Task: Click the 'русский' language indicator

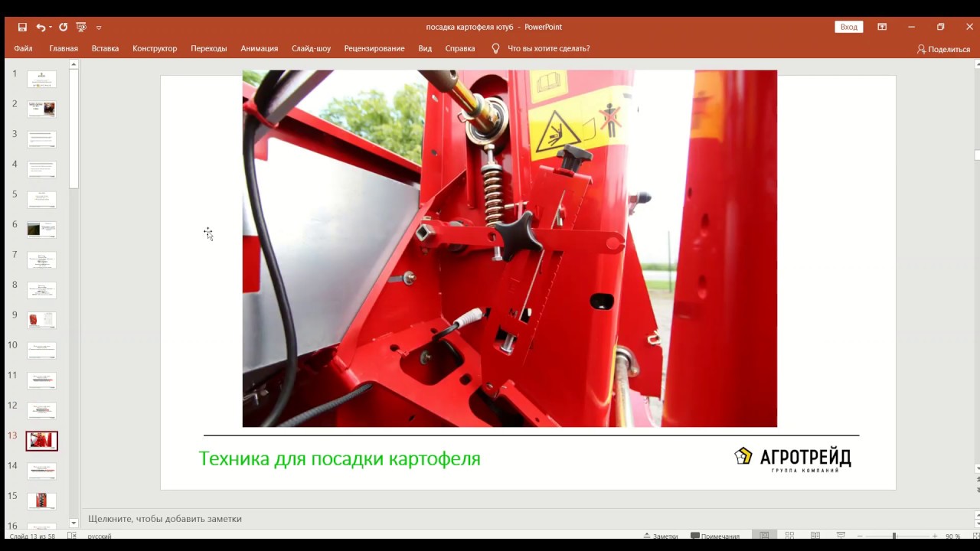Action: point(100,536)
